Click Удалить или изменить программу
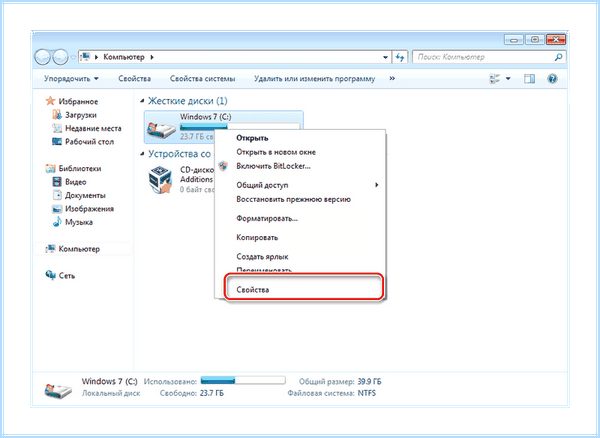This screenshot has width=600, height=438. point(315,79)
